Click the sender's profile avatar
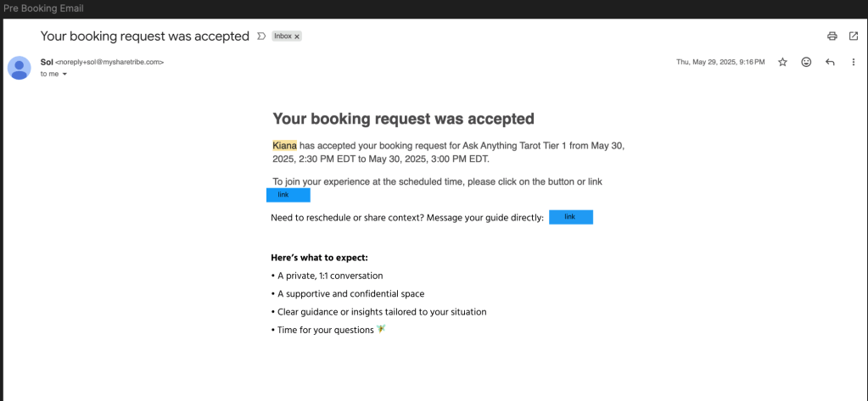 pyautogui.click(x=20, y=68)
